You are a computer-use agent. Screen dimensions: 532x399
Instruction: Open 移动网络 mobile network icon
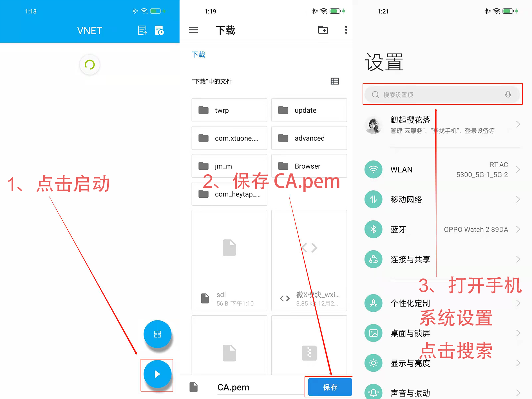pyautogui.click(x=373, y=199)
